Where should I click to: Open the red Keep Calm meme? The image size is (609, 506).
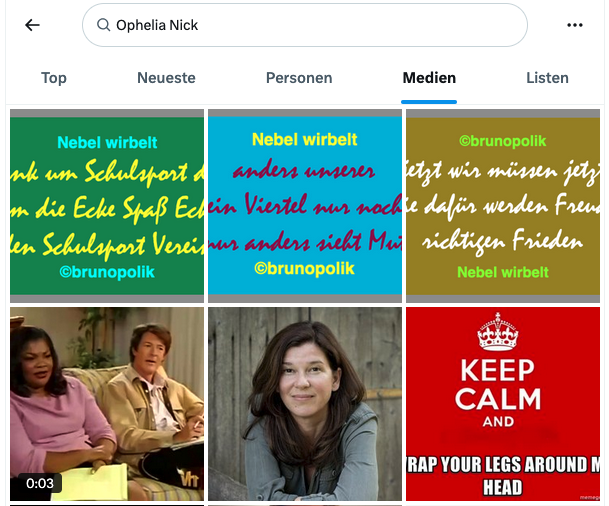click(x=503, y=404)
